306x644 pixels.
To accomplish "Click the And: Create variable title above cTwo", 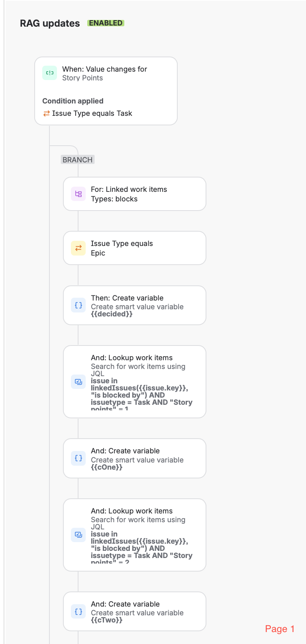I will (x=125, y=604).
